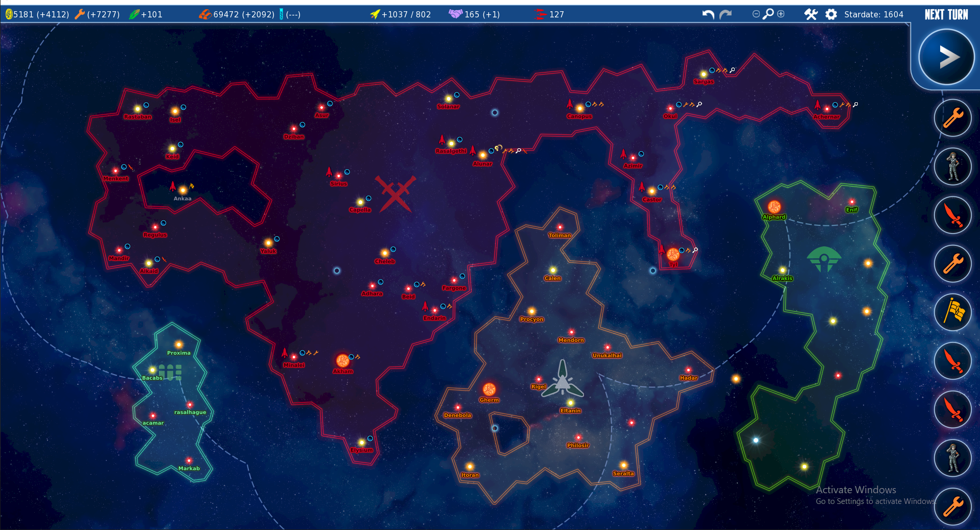Open the crossed-tools engineering menu in top bar
This screenshot has width=980, height=530.
pyautogui.click(x=810, y=14)
